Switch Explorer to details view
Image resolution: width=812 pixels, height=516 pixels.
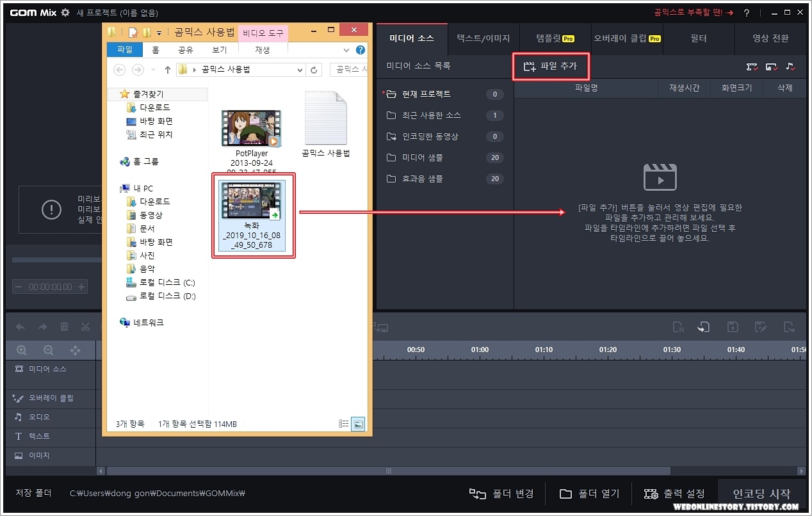[x=344, y=423]
